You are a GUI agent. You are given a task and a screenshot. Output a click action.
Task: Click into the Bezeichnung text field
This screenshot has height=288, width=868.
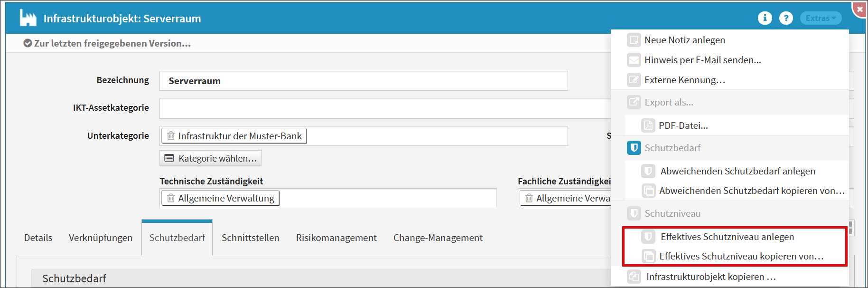tap(364, 81)
